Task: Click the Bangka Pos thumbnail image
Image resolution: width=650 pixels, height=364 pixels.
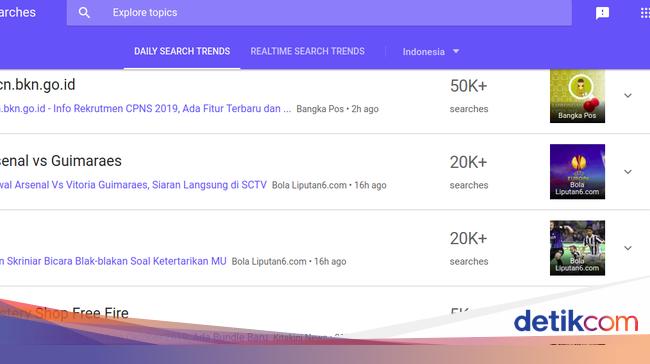Action: coord(577,96)
